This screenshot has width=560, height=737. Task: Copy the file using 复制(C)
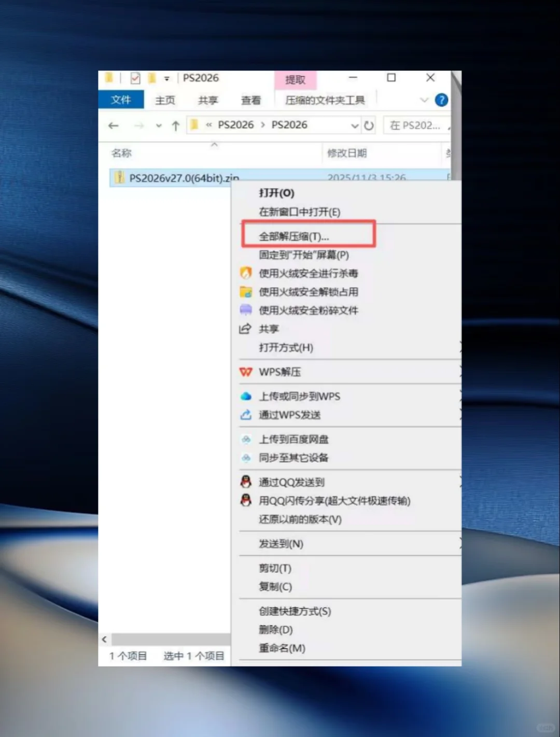click(x=274, y=587)
